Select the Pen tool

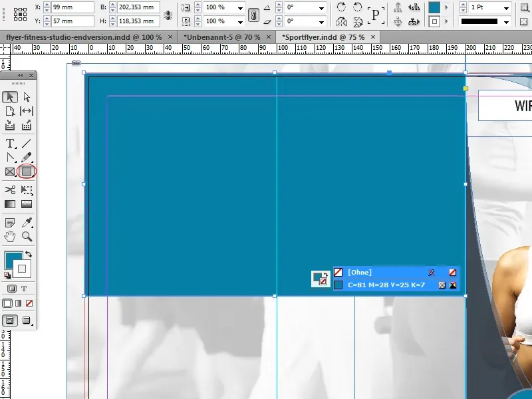coord(10,158)
